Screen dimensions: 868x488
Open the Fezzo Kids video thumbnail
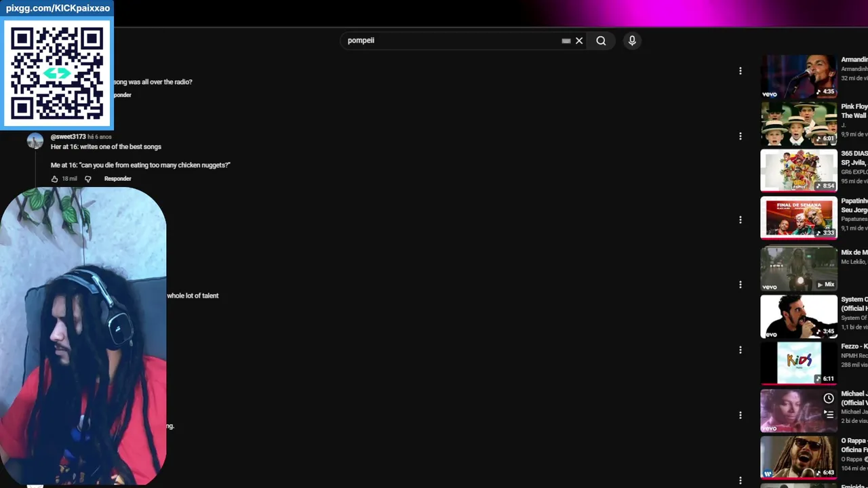pos(799,363)
